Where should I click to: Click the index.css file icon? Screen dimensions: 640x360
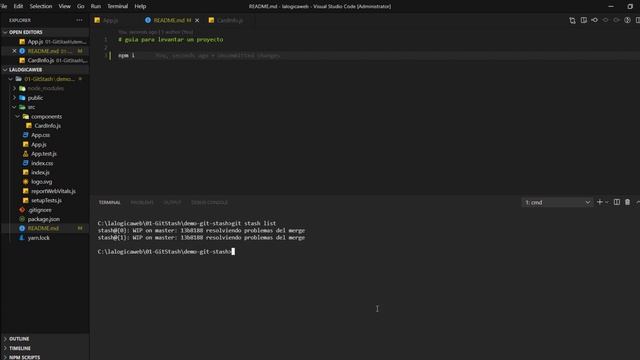point(26,163)
